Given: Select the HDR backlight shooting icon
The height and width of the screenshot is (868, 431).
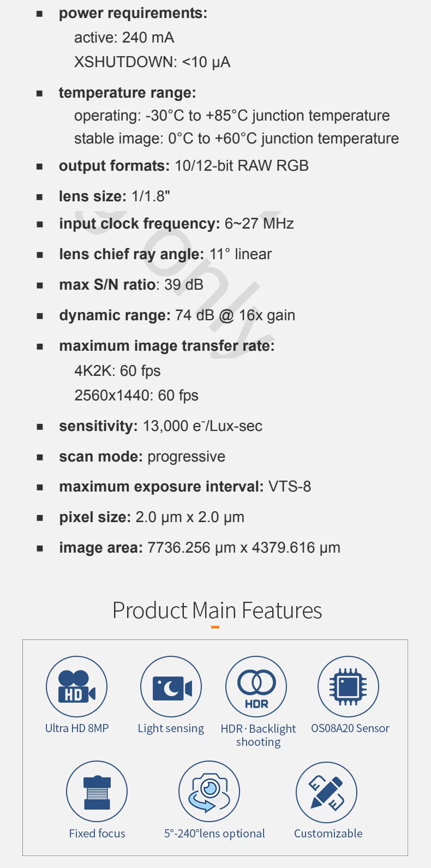Looking at the screenshot, I should coord(256,686).
